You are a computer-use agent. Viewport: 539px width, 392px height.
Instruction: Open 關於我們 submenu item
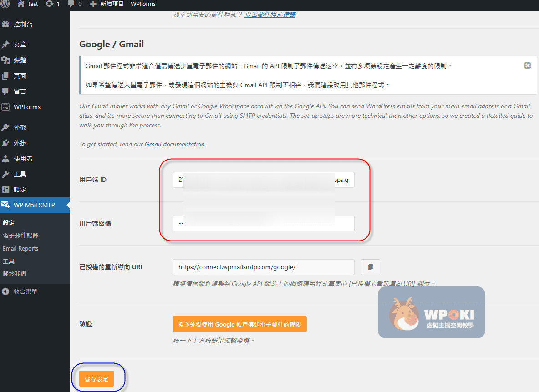[15, 274]
